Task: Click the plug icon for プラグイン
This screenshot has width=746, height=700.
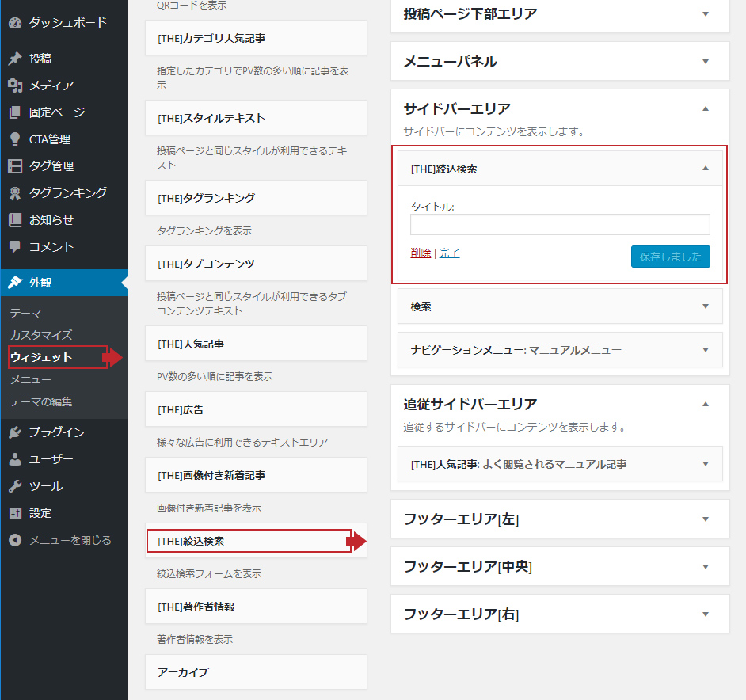Action: [15, 432]
